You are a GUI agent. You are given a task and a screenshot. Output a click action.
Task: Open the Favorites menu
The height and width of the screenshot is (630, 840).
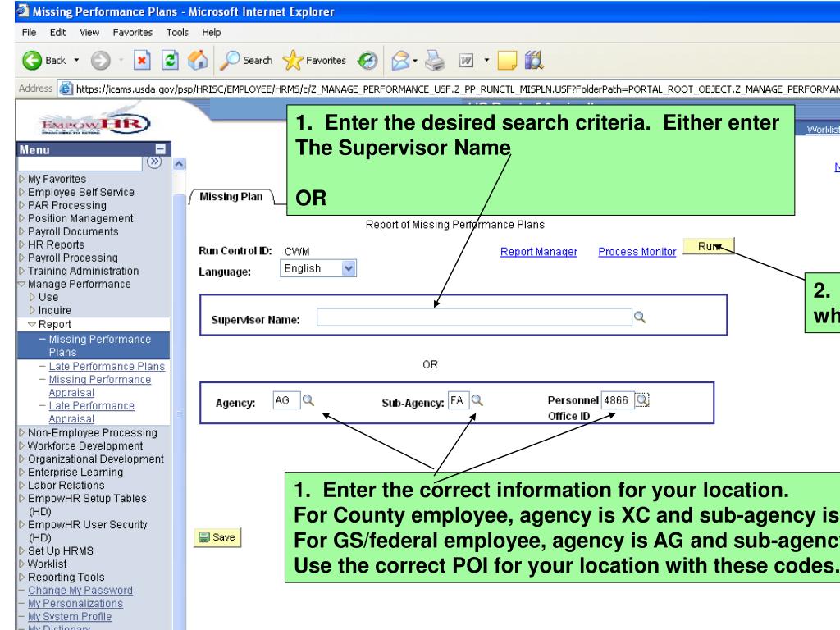[x=132, y=32]
